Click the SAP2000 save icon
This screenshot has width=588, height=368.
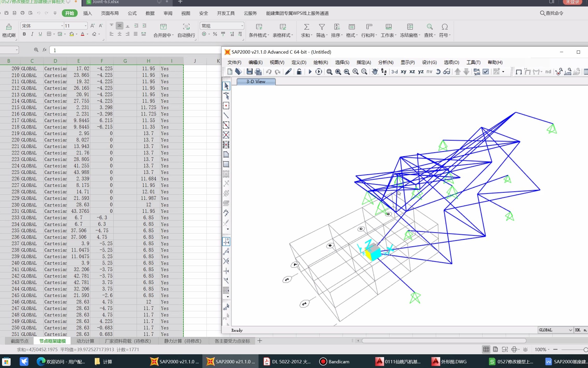(x=249, y=72)
